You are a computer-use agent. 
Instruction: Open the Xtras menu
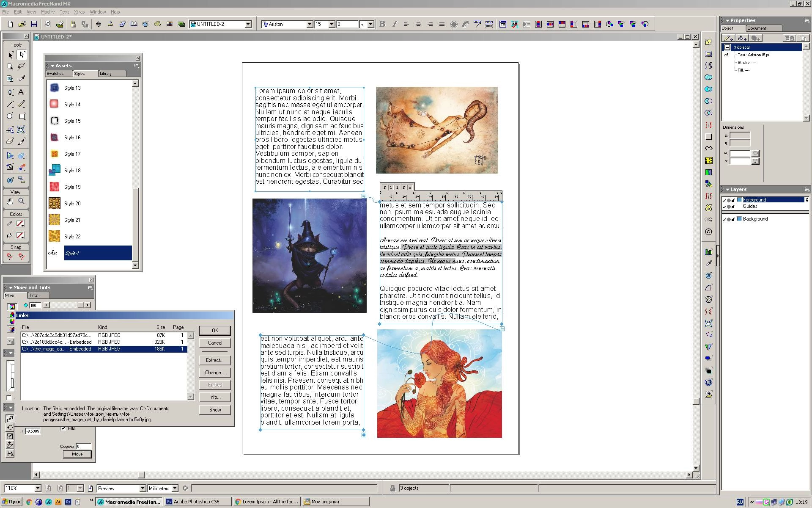[x=79, y=12]
